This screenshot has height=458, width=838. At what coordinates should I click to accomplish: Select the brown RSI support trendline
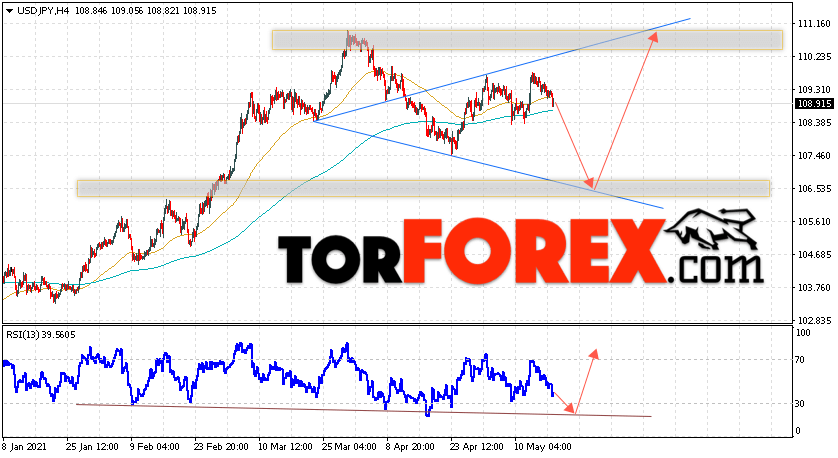pyautogui.click(x=363, y=410)
